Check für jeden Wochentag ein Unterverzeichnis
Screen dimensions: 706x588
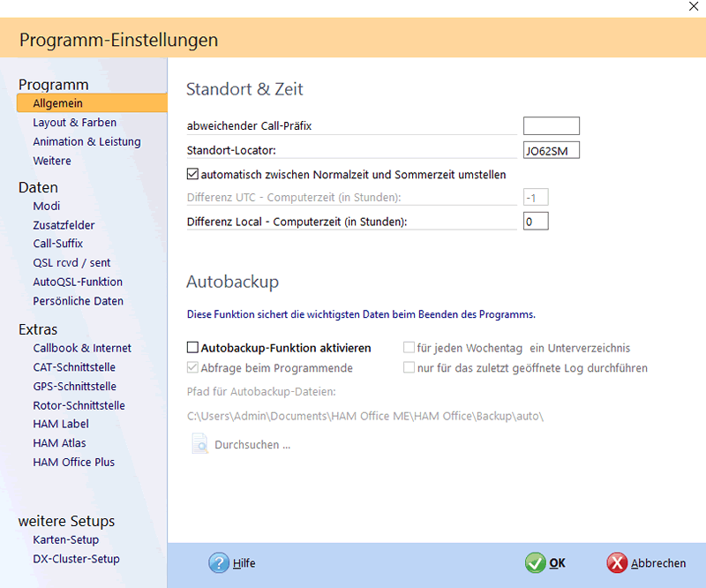point(409,347)
